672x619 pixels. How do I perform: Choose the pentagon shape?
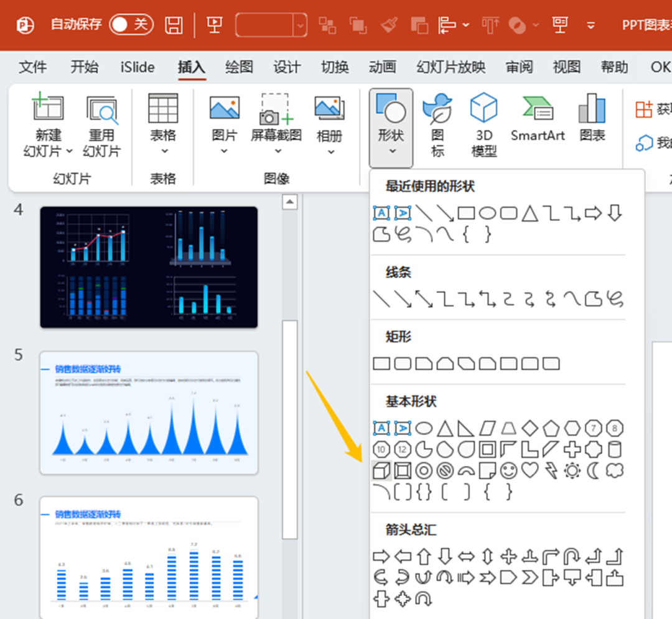(x=551, y=428)
